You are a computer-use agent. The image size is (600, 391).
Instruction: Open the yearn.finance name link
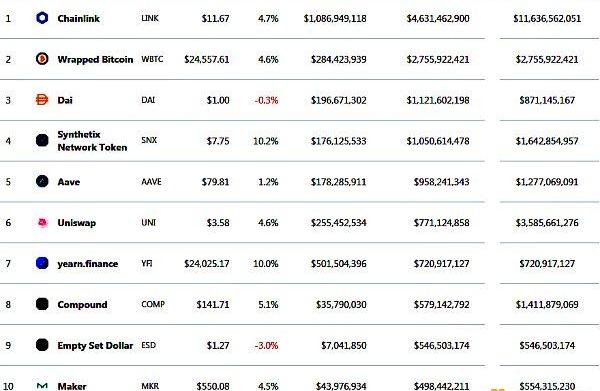[88, 264]
